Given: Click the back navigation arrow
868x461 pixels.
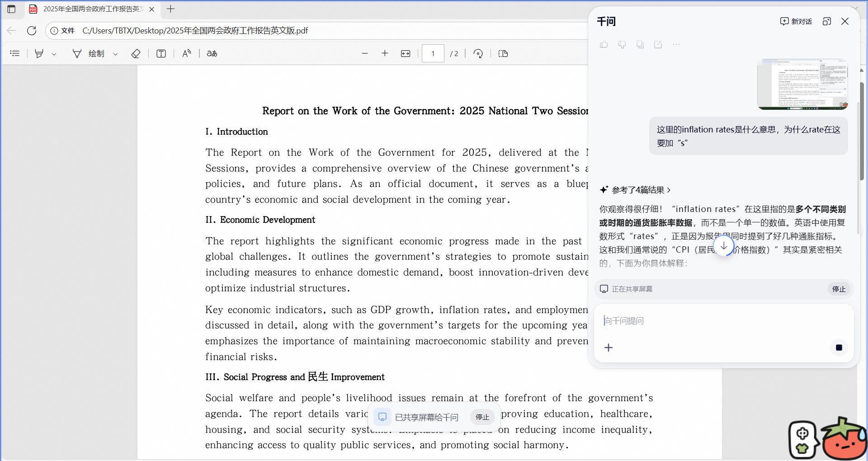Looking at the screenshot, I should [x=11, y=31].
